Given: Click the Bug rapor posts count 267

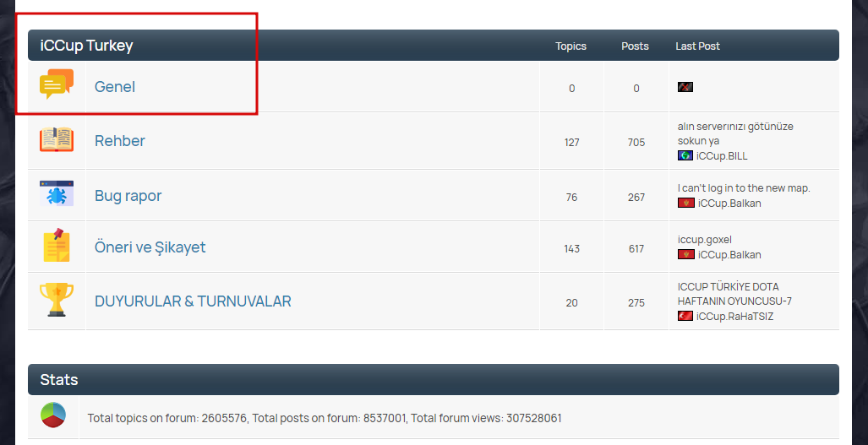Looking at the screenshot, I should tap(636, 197).
